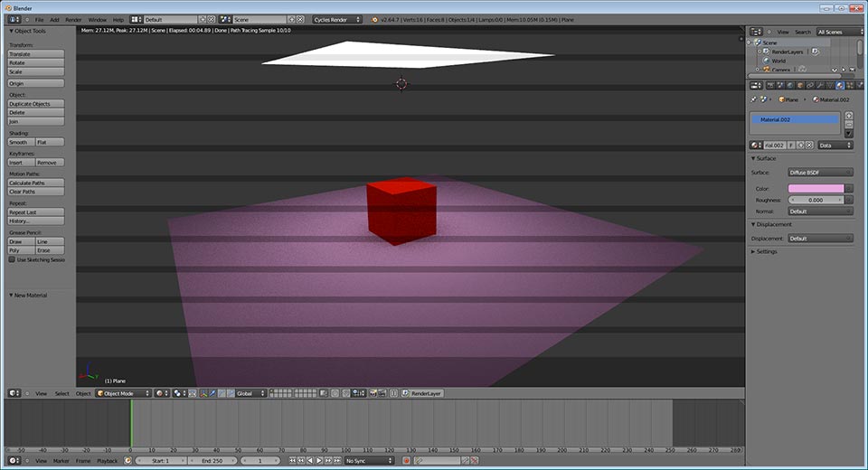Click the End 250 frame field

pyautogui.click(x=212, y=461)
